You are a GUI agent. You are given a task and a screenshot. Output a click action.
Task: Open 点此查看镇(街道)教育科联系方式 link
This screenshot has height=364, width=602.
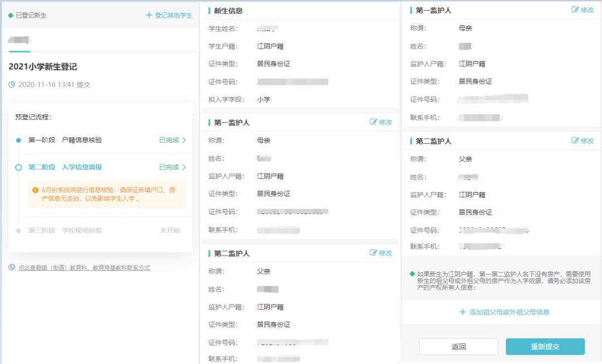[x=84, y=268]
